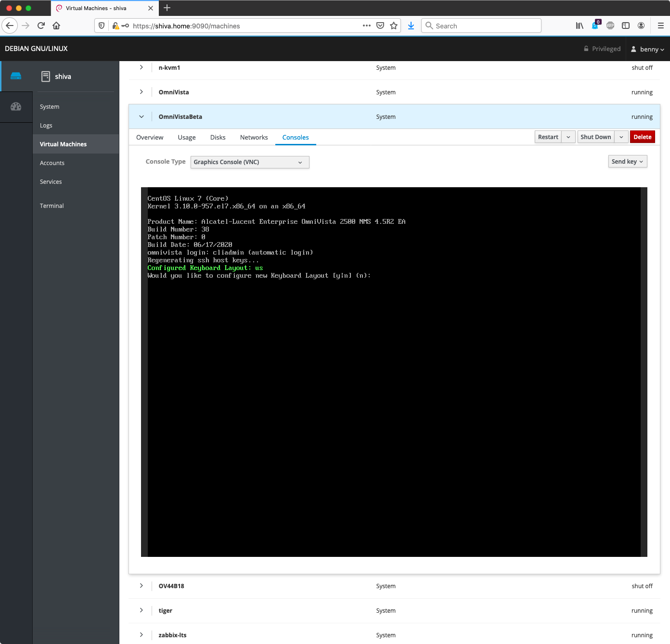Click the red Delete button
Image resolution: width=670 pixels, height=644 pixels.
pos(642,137)
